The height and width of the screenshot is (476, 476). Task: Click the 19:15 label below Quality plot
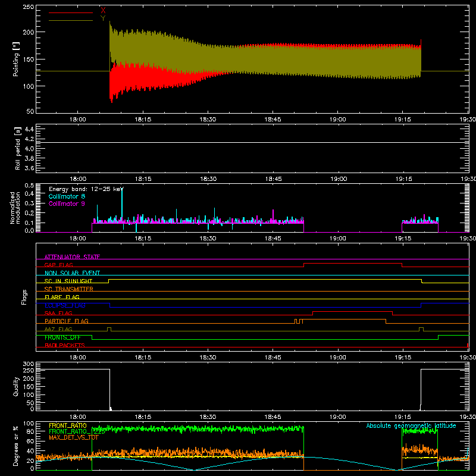tap(403, 417)
